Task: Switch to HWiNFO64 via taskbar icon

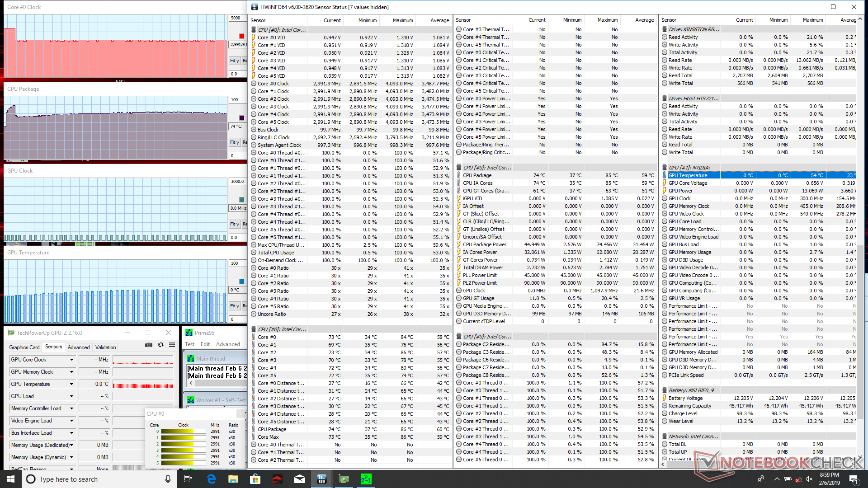Action: click(x=322, y=479)
